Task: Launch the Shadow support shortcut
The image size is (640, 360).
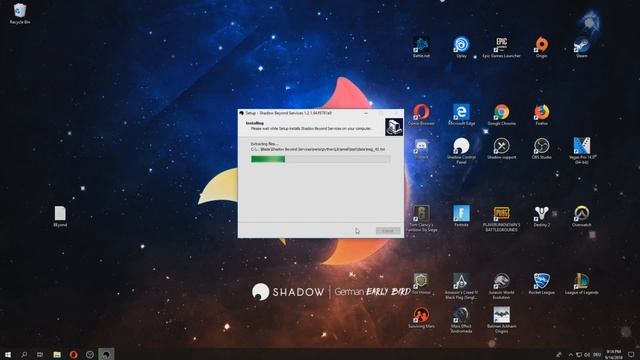Action: click(501, 149)
